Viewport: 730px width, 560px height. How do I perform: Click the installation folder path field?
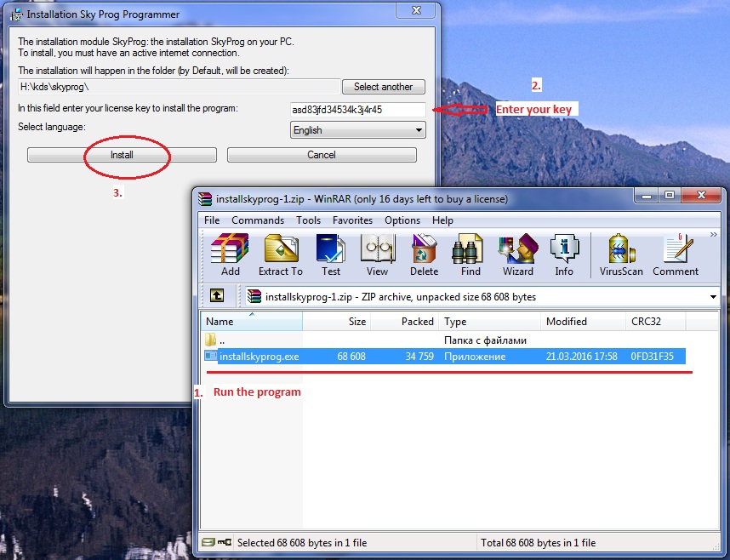pos(180,87)
